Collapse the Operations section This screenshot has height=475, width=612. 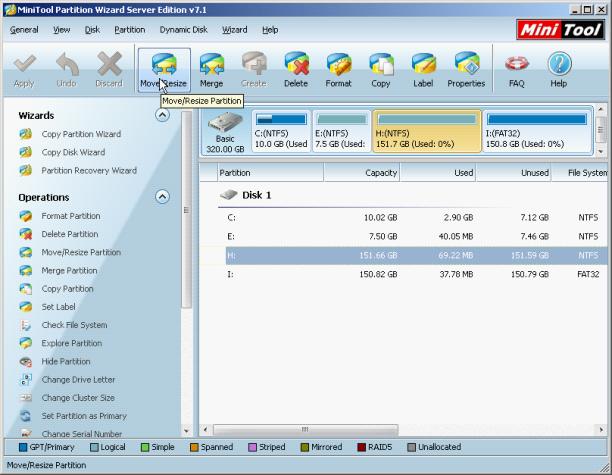[162, 196]
